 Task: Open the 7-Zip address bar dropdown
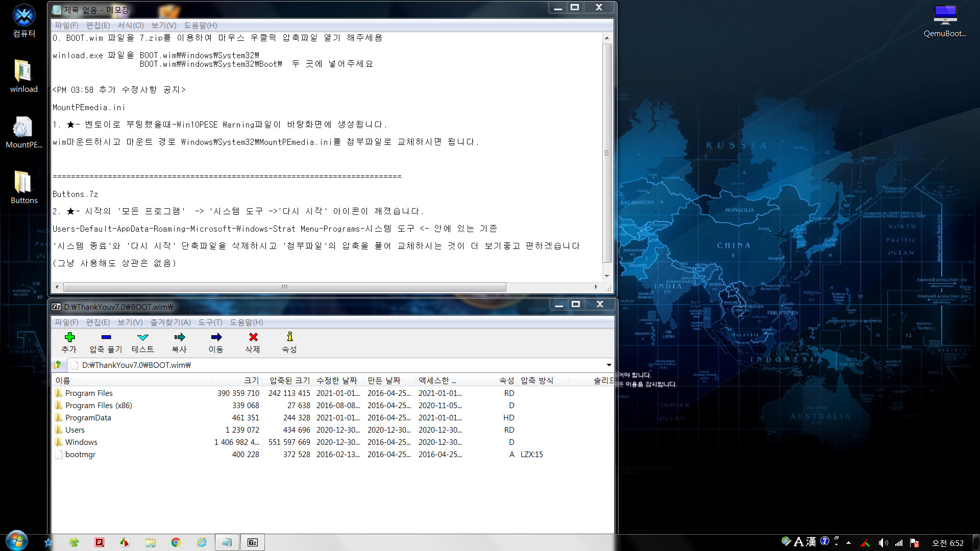(609, 365)
